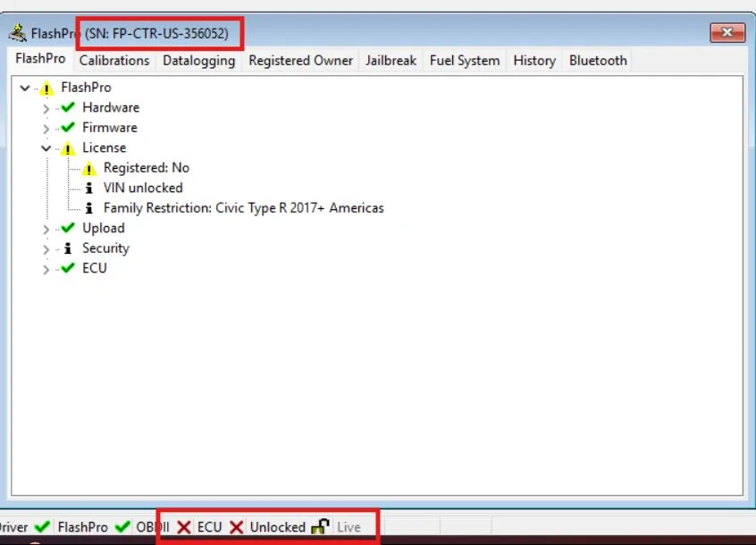Expand the Upload tree node
Viewport: 756px width, 545px height.
tap(46, 229)
